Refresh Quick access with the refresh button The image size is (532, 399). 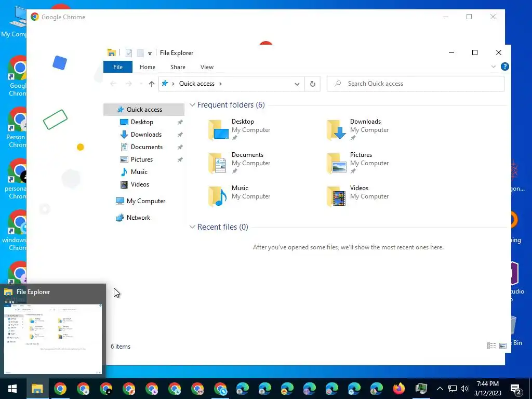coord(312,84)
